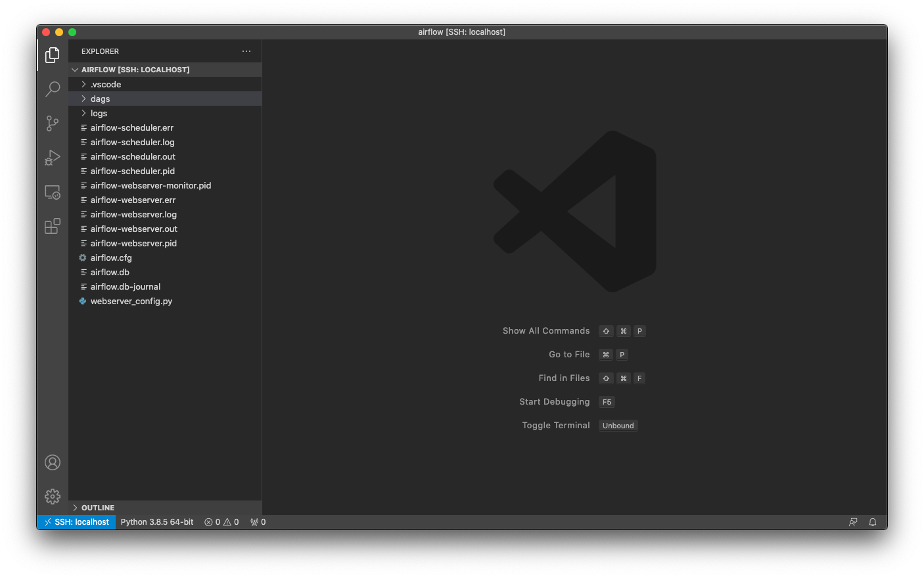This screenshot has height=578, width=924.
Task: Open airflow-webserver-monitor.pid file
Action: point(165,185)
